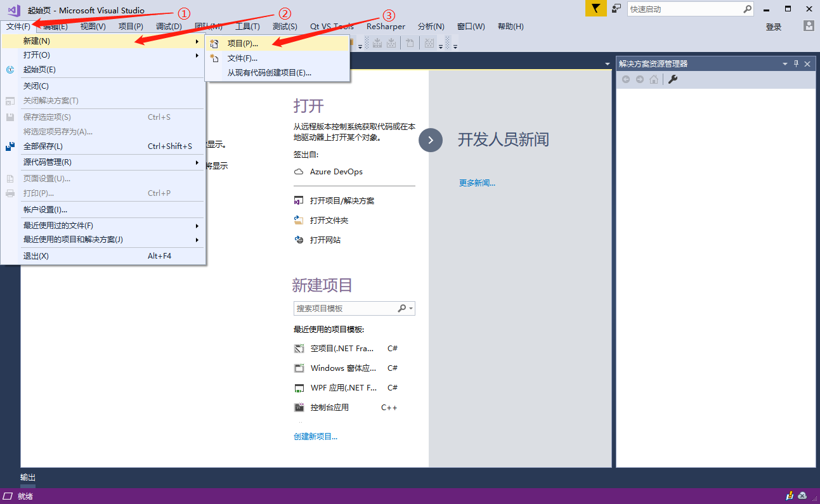Click the 快速启动 quick launch search box

point(684,10)
